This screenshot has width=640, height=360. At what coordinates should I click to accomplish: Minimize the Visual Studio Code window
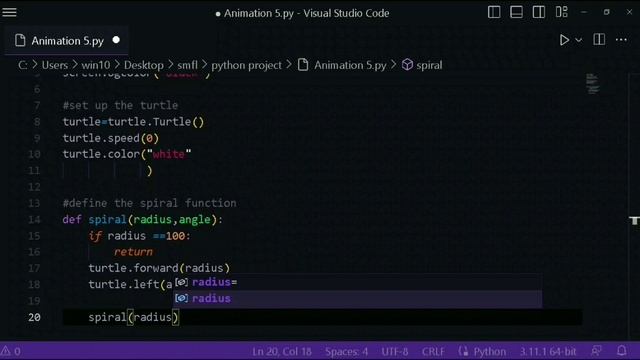pyautogui.click(x=584, y=12)
